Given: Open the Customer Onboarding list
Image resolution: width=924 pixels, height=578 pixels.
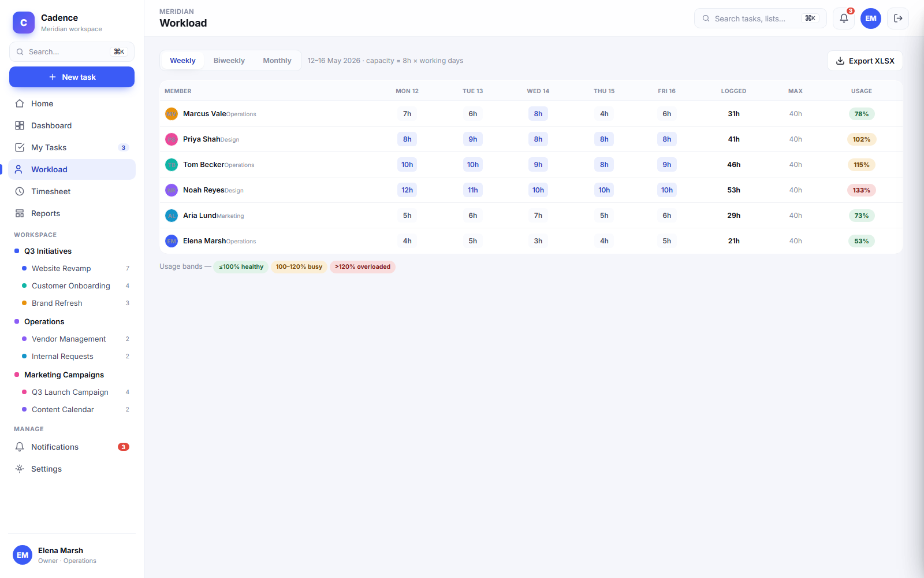Looking at the screenshot, I should click(75, 286).
